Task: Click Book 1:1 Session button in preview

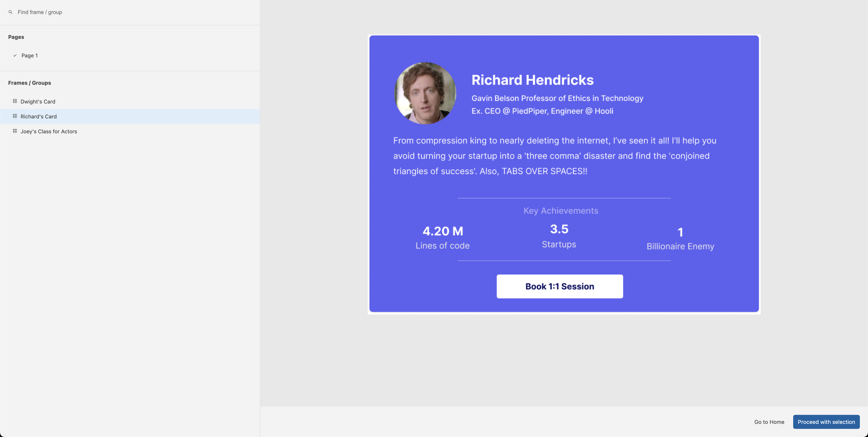Action: click(560, 286)
